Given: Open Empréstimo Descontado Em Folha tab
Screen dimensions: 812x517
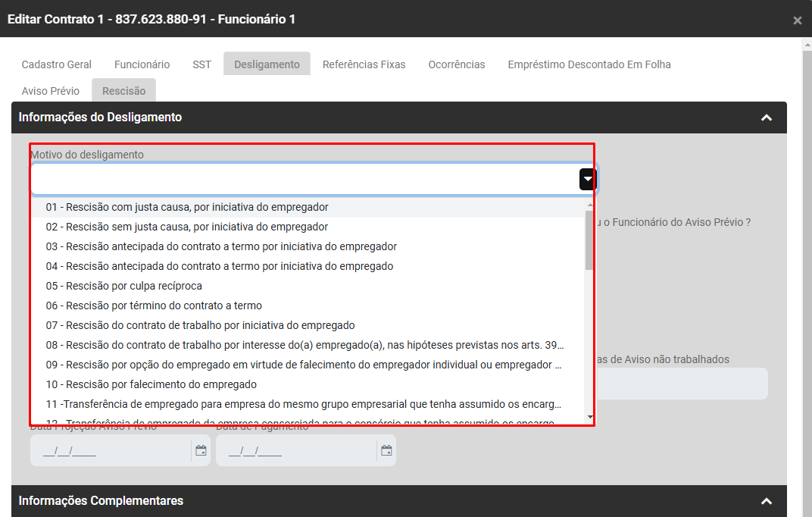Looking at the screenshot, I should (x=589, y=64).
